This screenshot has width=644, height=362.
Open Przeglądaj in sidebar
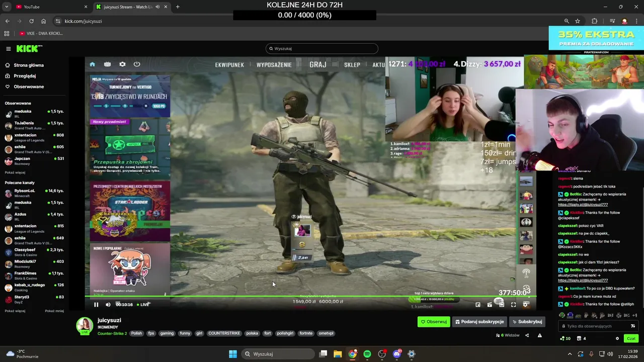21,76
